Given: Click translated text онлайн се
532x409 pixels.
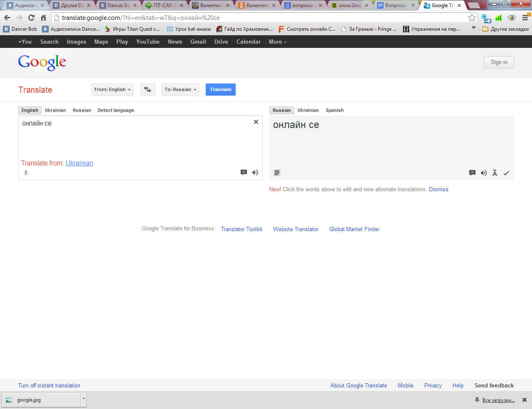Looking at the screenshot, I should [296, 125].
